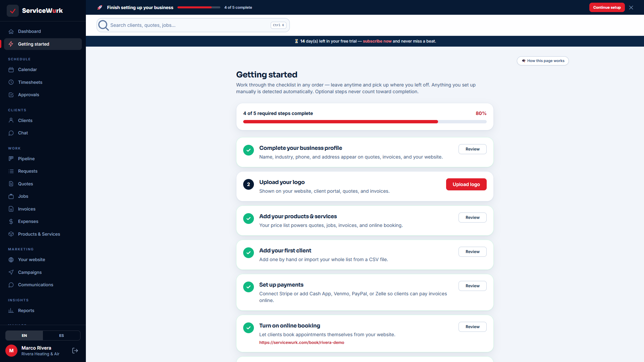Open Invoices from the sidebar
This screenshot has width=644, height=362.
point(43,209)
